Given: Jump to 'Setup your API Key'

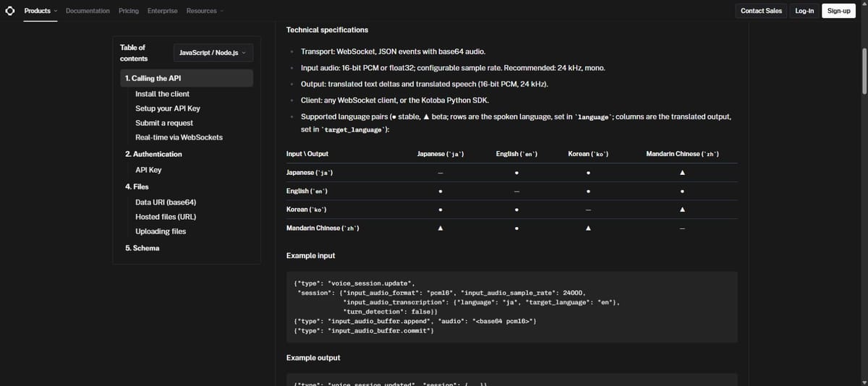Looking at the screenshot, I should click(x=168, y=108).
